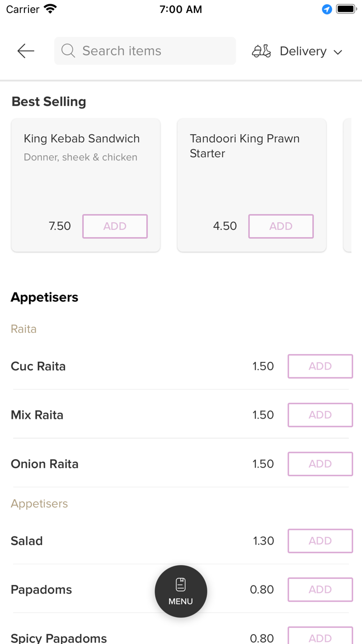Screen dimensions: 362x644
Task: Tap the Raita subcategory label
Action: (24, 329)
